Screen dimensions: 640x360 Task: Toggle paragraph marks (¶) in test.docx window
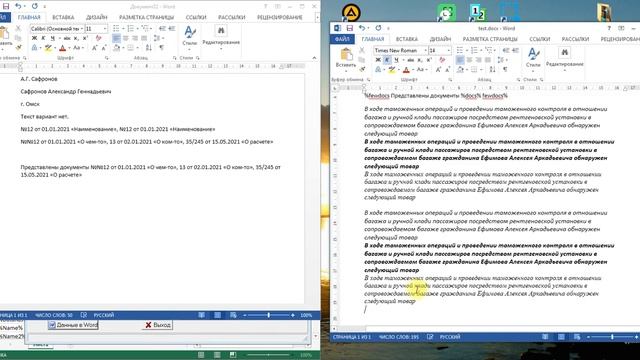[505, 70]
